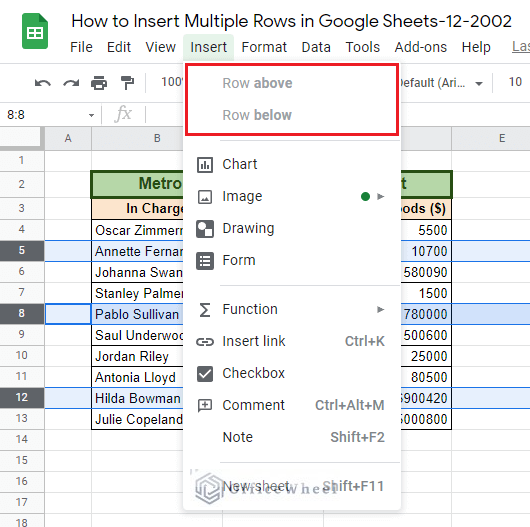This screenshot has width=530, height=527.
Task: Select Chart menu entry
Action: [291, 165]
